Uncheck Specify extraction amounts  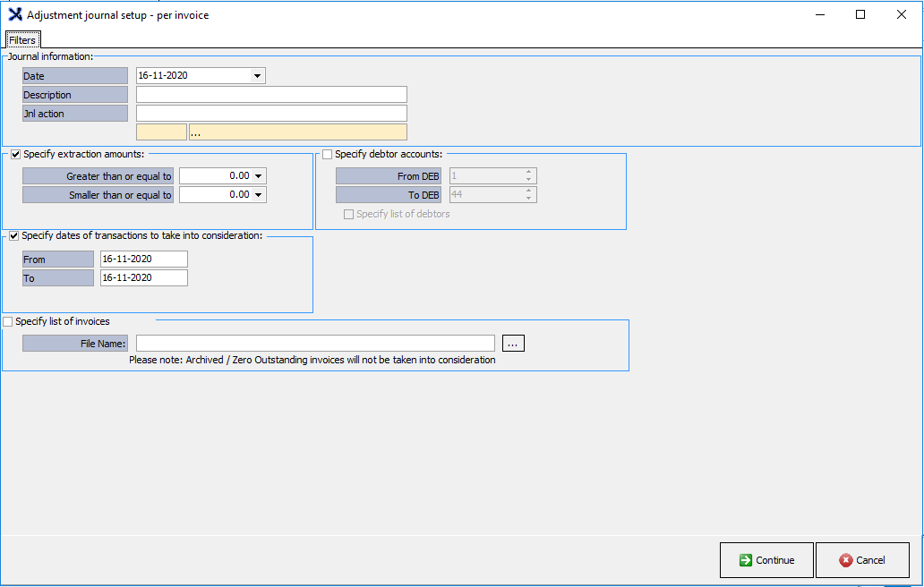pyautogui.click(x=15, y=155)
